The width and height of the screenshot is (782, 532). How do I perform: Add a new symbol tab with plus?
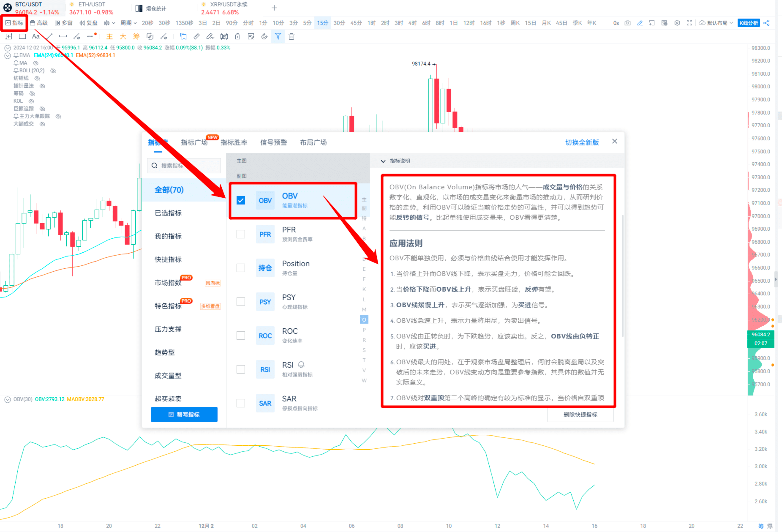274,8
